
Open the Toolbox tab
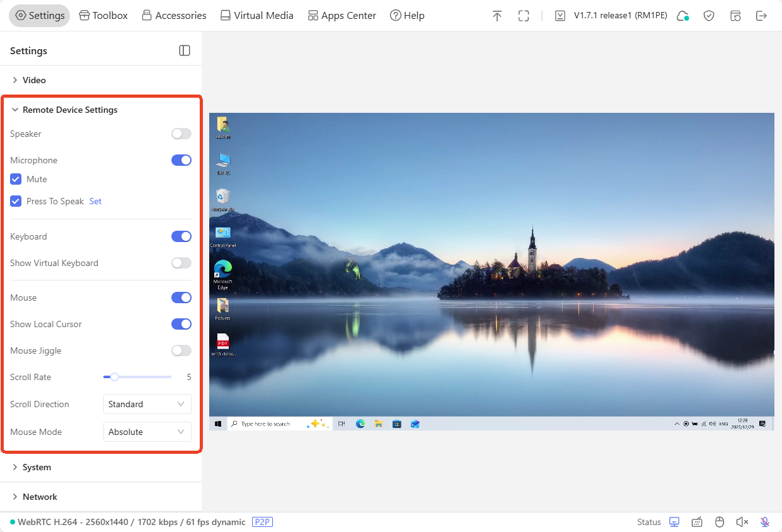103,16
